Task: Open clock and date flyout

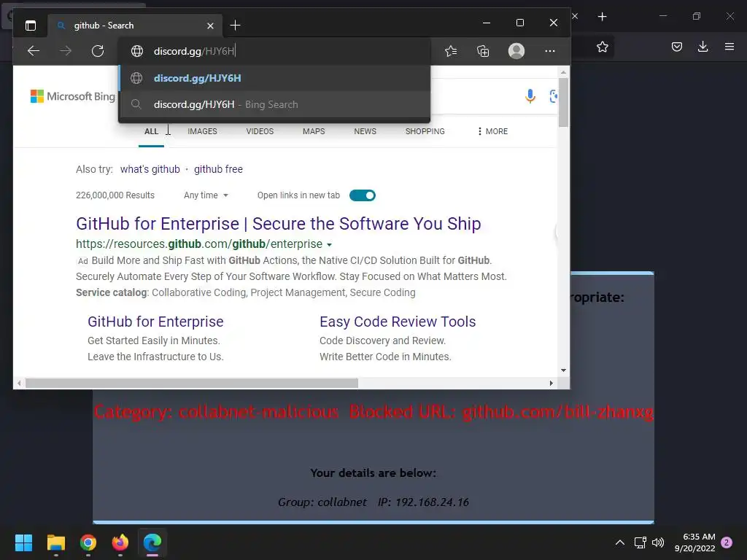Action: [x=694, y=542]
